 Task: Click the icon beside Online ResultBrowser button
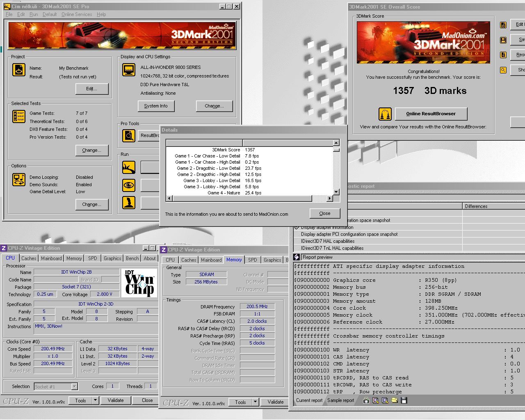pos(385,114)
